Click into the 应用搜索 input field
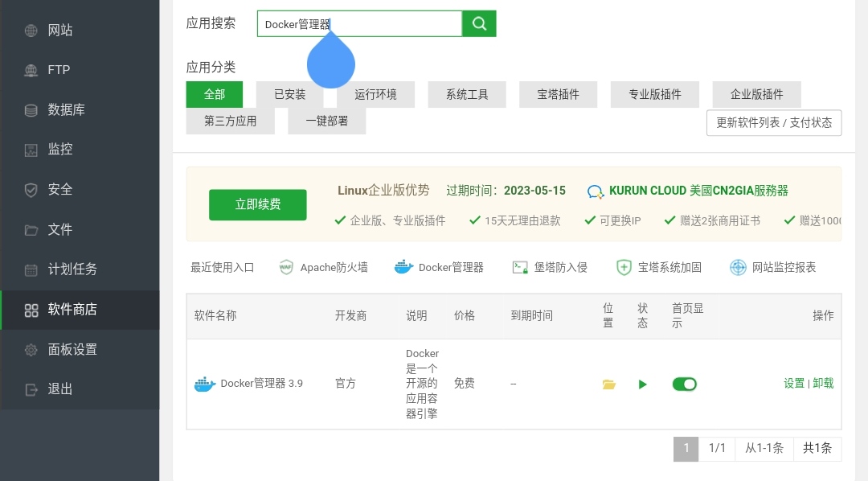This screenshot has height=481, width=868. 360,24
